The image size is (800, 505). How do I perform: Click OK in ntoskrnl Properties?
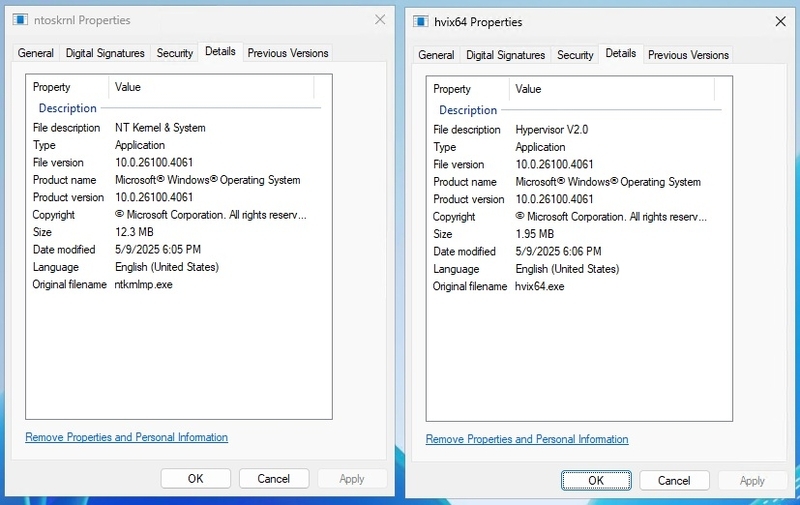click(x=195, y=478)
